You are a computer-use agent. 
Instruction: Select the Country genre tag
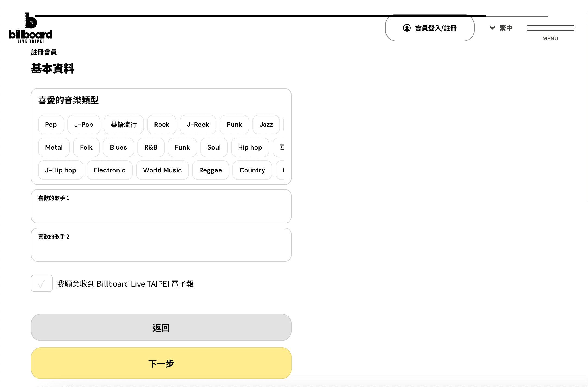pos(252,170)
